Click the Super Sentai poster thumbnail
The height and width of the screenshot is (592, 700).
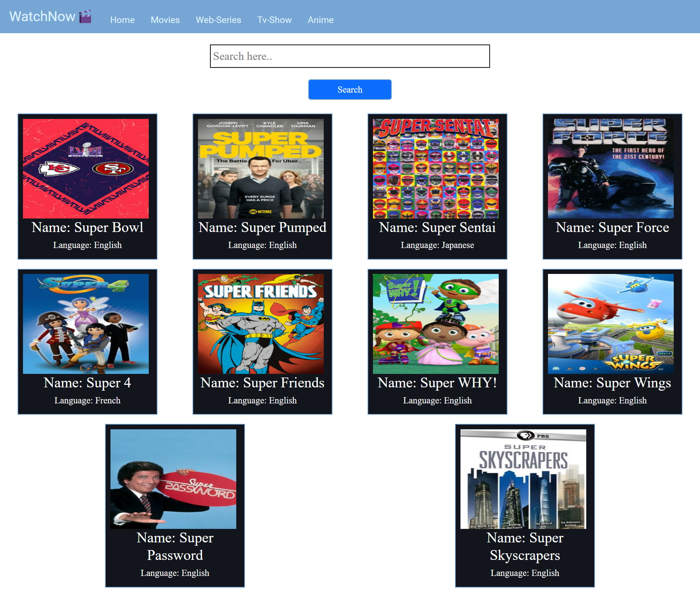tap(436, 169)
